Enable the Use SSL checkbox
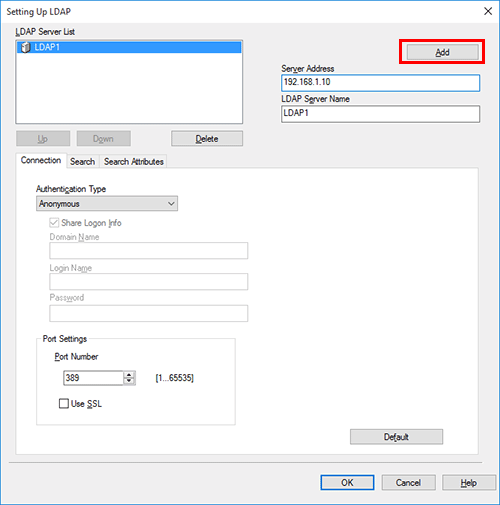The height and width of the screenshot is (505, 500). [63, 404]
